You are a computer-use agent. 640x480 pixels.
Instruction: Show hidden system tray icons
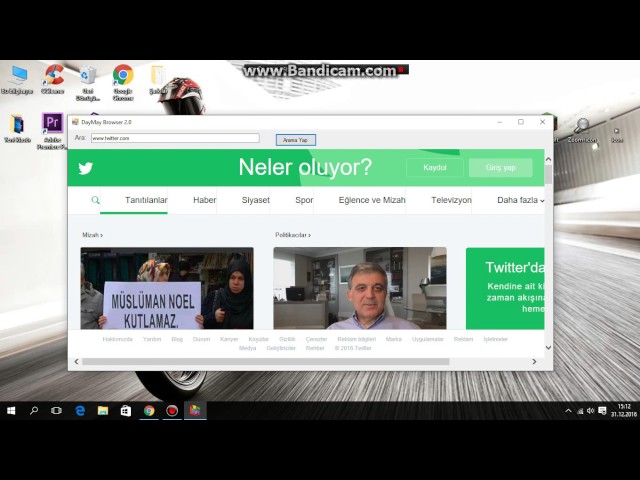[x=568, y=411]
